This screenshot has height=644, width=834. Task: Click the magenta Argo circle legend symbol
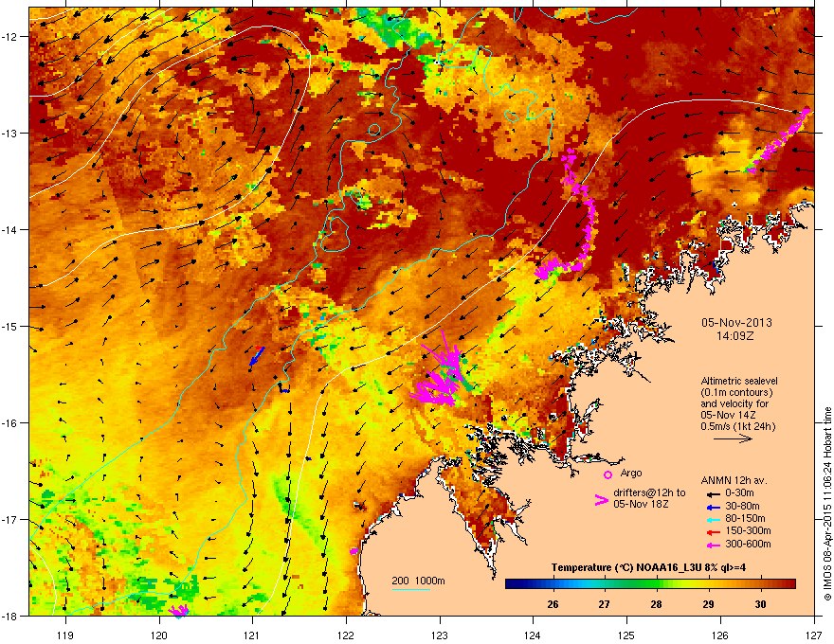[607, 474]
